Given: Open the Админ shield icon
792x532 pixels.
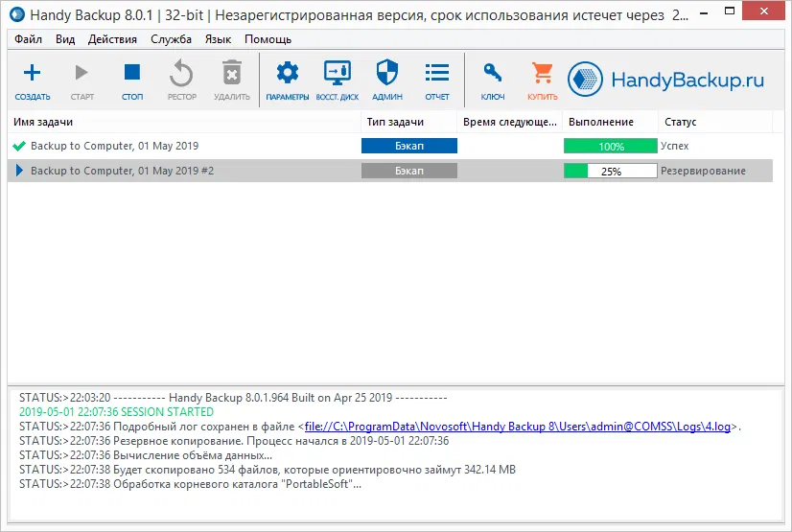Looking at the screenshot, I should [387, 72].
